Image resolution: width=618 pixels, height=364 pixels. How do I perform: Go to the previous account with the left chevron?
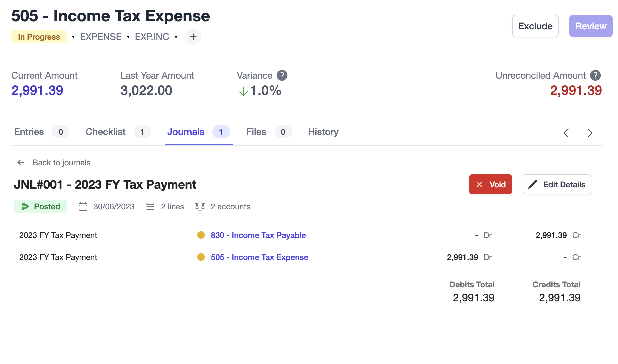(x=566, y=133)
